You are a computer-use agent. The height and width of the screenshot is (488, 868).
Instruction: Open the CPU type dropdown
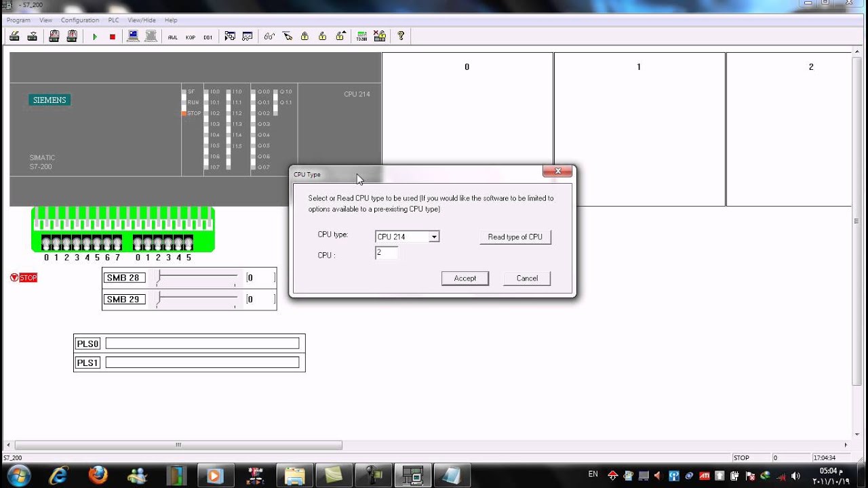(x=434, y=237)
